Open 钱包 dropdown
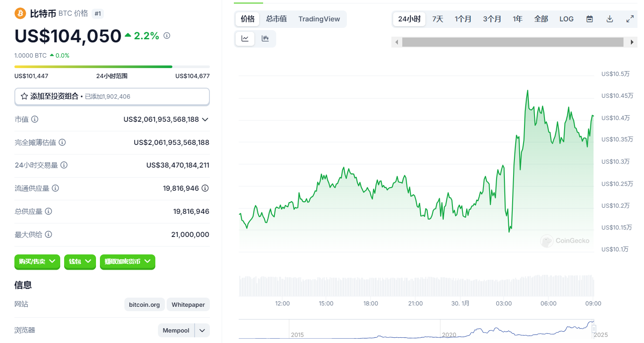644x343 pixels. pyautogui.click(x=80, y=261)
